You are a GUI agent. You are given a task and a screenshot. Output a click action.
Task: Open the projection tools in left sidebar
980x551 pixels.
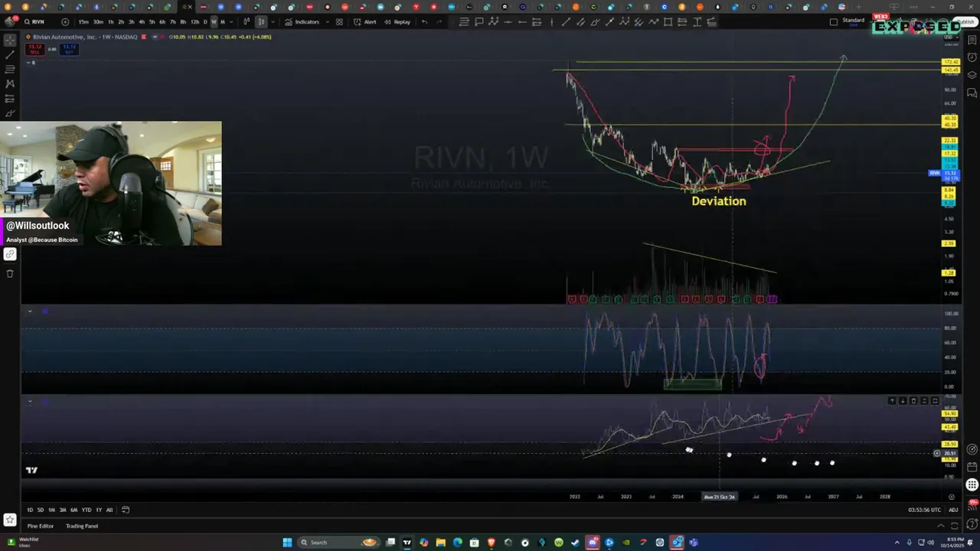coord(10,99)
